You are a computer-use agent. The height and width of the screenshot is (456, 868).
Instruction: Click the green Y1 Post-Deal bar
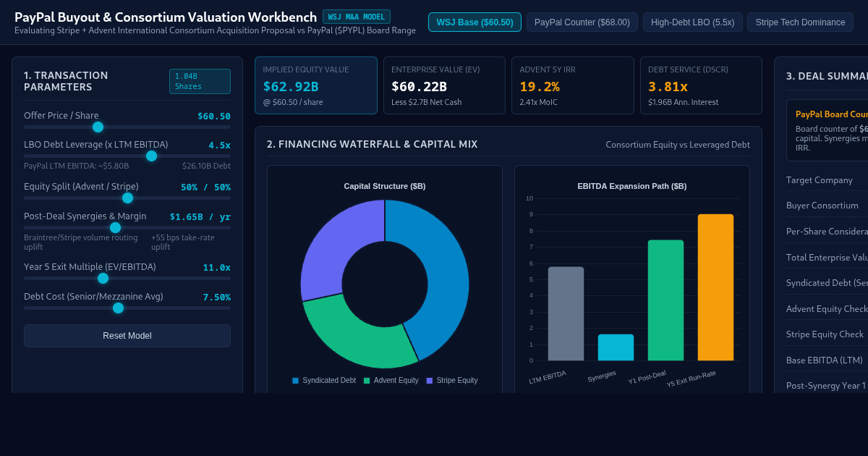[x=665, y=300]
